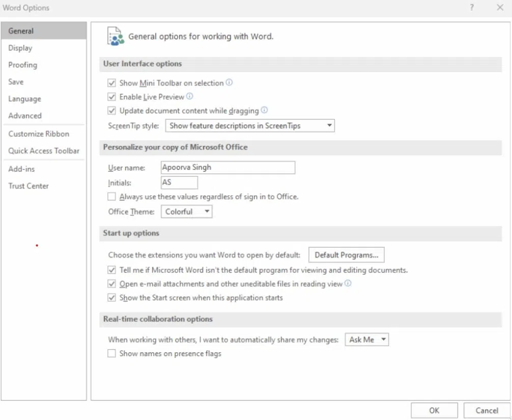
Task: Click the ScreenTip style label
Action: [133, 126]
